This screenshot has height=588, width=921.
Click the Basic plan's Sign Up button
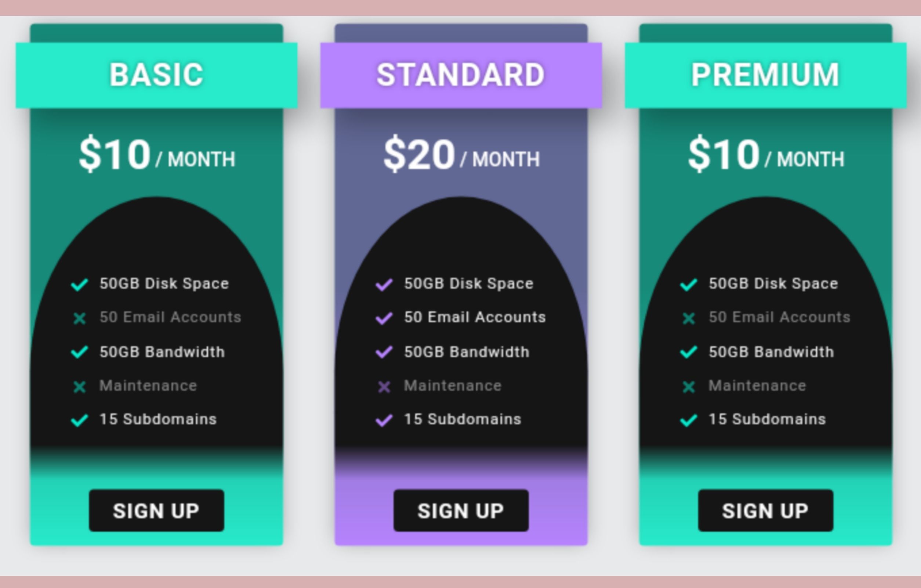click(x=156, y=511)
